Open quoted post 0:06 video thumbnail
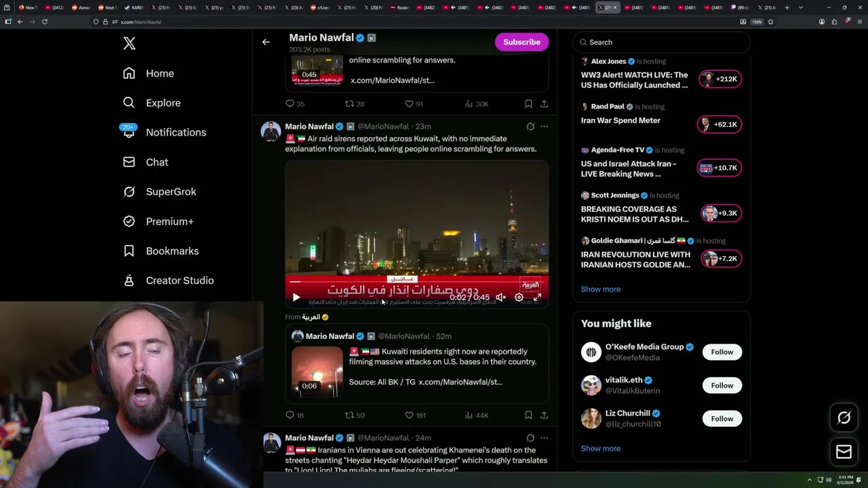The image size is (868, 488). pyautogui.click(x=317, y=371)
